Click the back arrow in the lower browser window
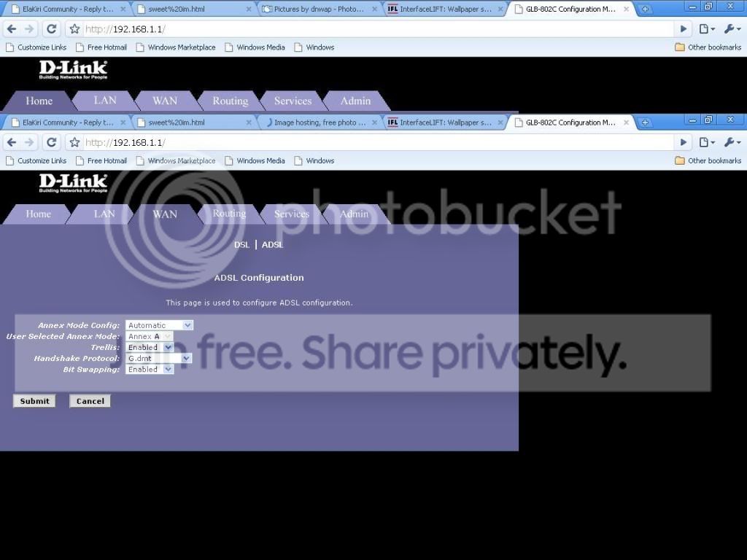This screenshot has height=560, width=747. point(12,142)
